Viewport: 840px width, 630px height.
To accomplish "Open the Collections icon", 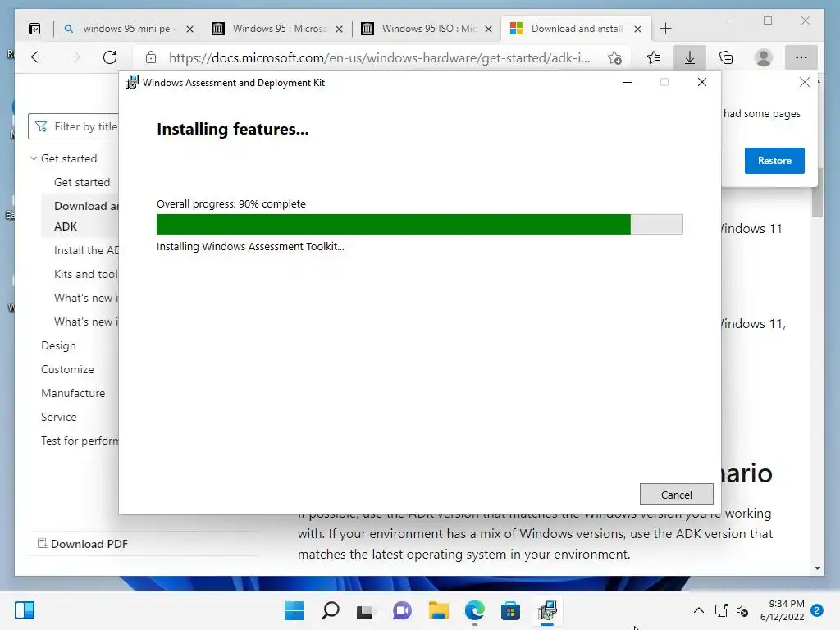I will 726,57.
